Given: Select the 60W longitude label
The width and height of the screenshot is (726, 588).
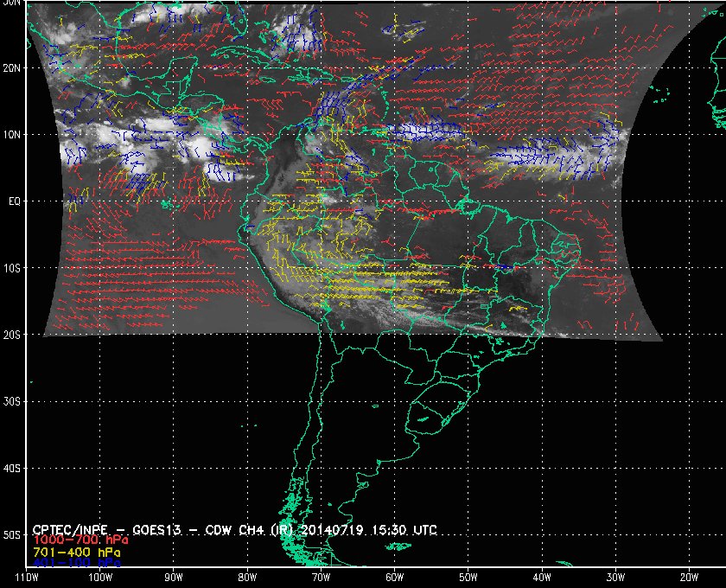Looking at the screenshot, I should [x=394, y=578].
